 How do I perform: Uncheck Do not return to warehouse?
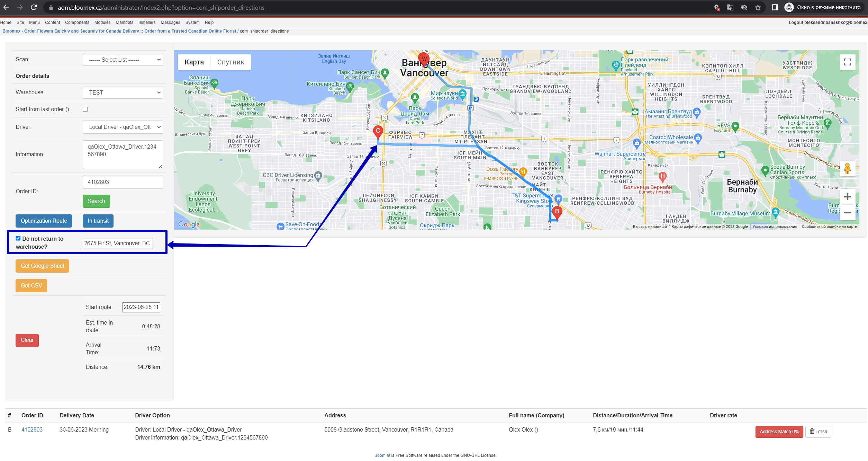(x=18, y=238)
